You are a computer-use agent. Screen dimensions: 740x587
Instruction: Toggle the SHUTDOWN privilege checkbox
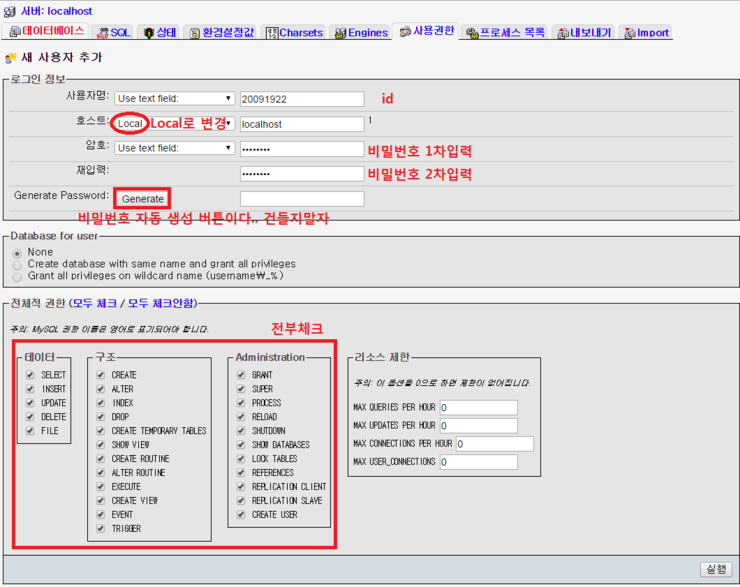[241, 430]
